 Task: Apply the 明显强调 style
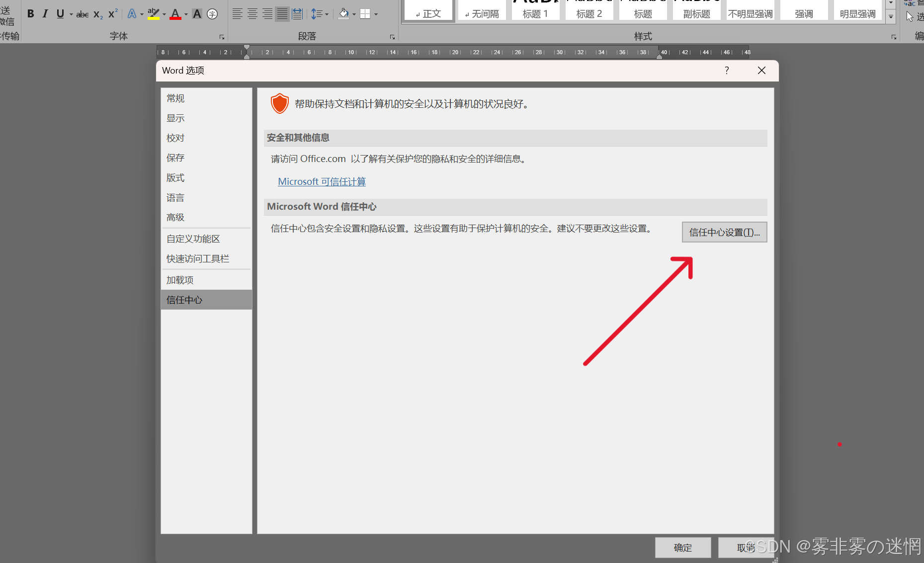(857, 10)
